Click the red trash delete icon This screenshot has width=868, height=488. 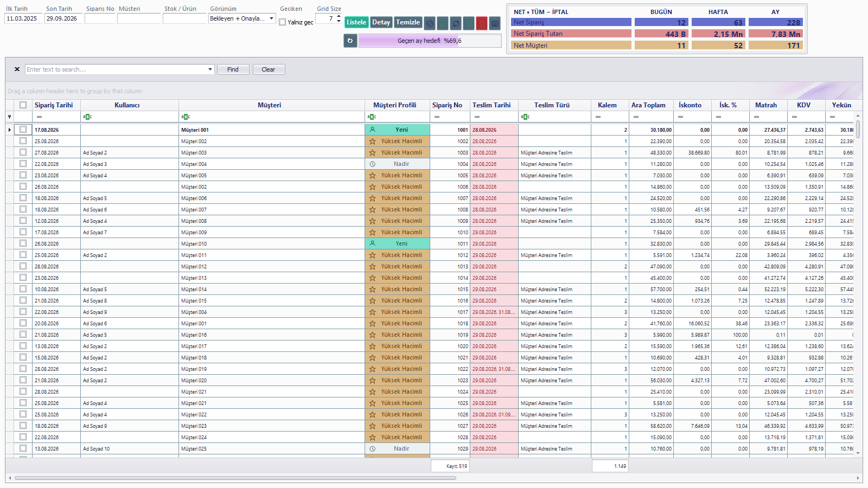pyautogui.click(x=482, y=23)
